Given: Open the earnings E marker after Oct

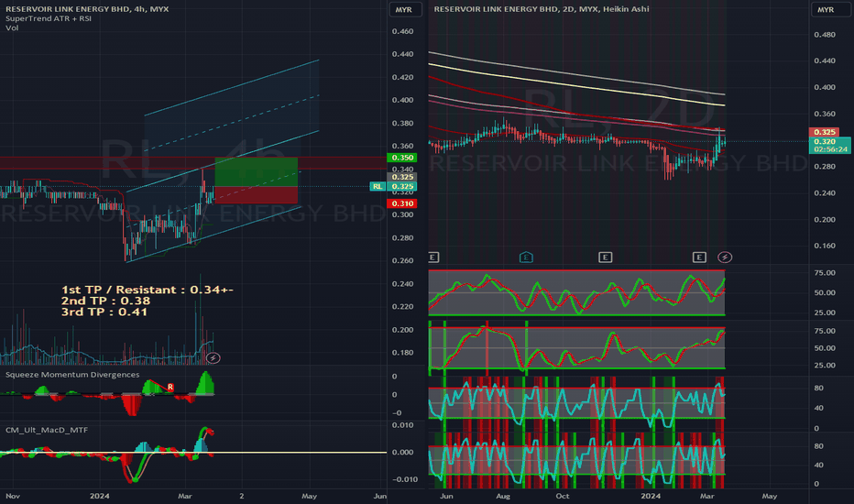Looking at the screenshot, I should click(605, 257).
